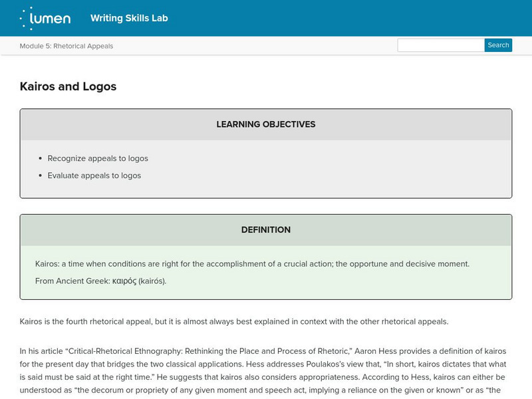Click the Kairos definition sentence

[x=252, y=263]
